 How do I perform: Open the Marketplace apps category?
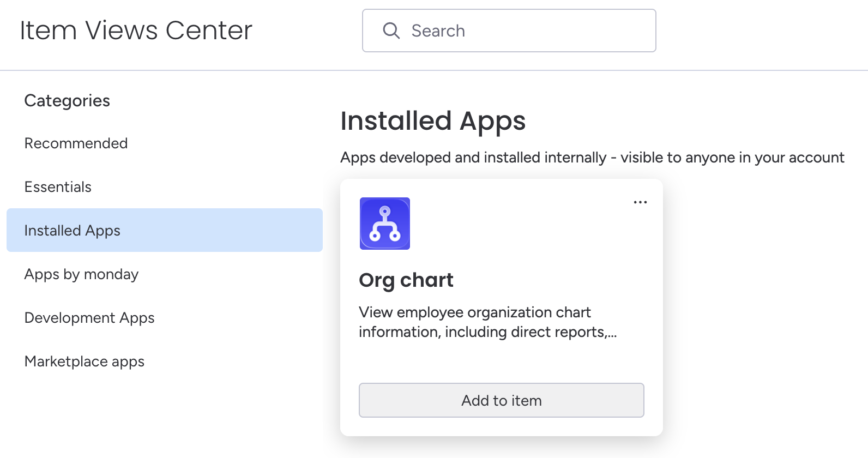point(85,361)
